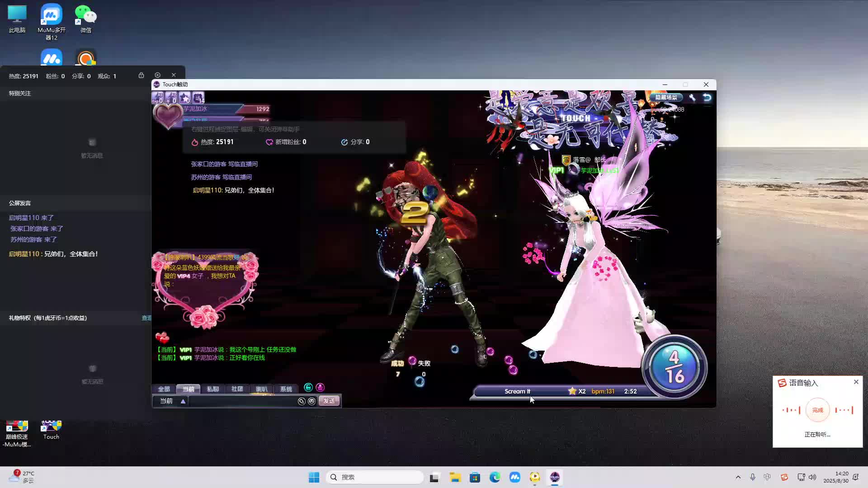Click the 完成 button in voice input
Image resolution: width=868 pixels, height=488 pixels.
(817, 410)
